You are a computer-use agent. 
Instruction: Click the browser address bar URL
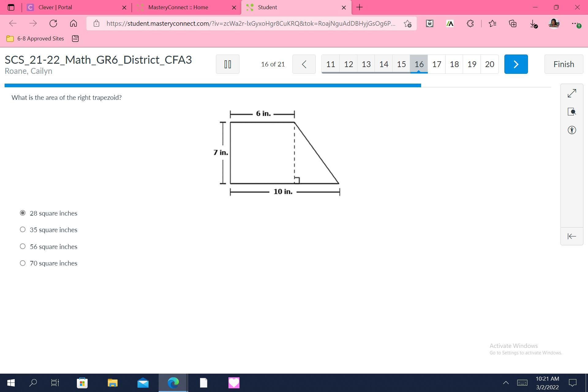click(x=251, y=24)
